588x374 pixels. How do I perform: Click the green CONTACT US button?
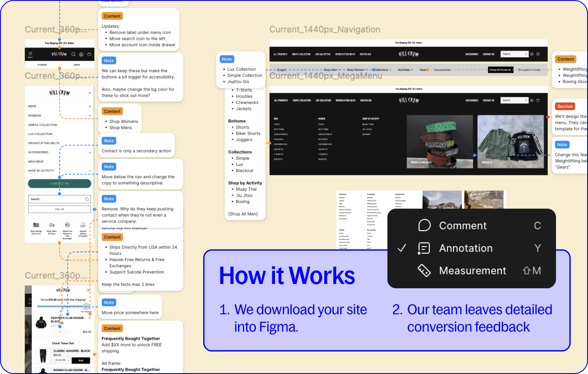(60, 184)
